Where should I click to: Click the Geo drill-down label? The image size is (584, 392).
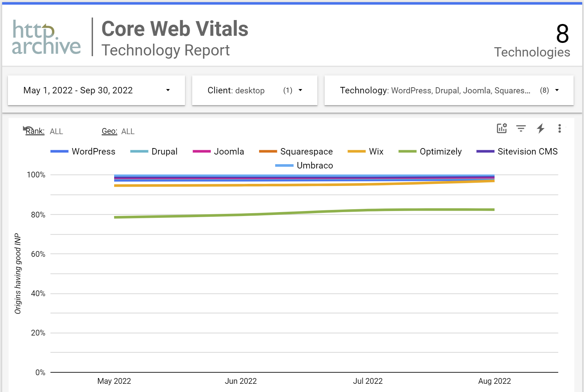(x=109, y=131)
